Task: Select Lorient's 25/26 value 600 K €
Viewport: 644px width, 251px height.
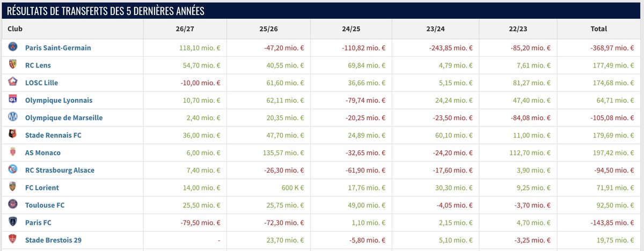Action: pyautogui.click(x=293, y=188)
